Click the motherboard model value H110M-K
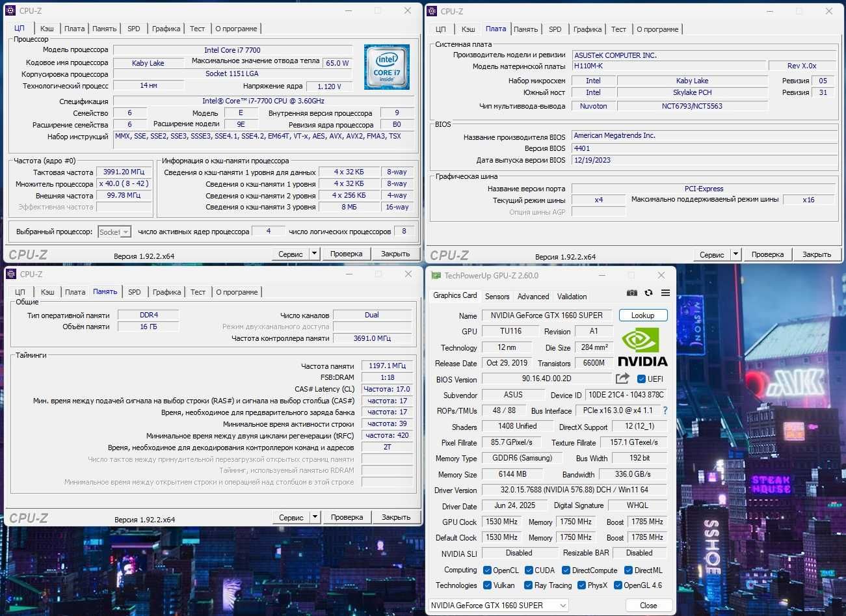846x616 pixels. (669, 66)
